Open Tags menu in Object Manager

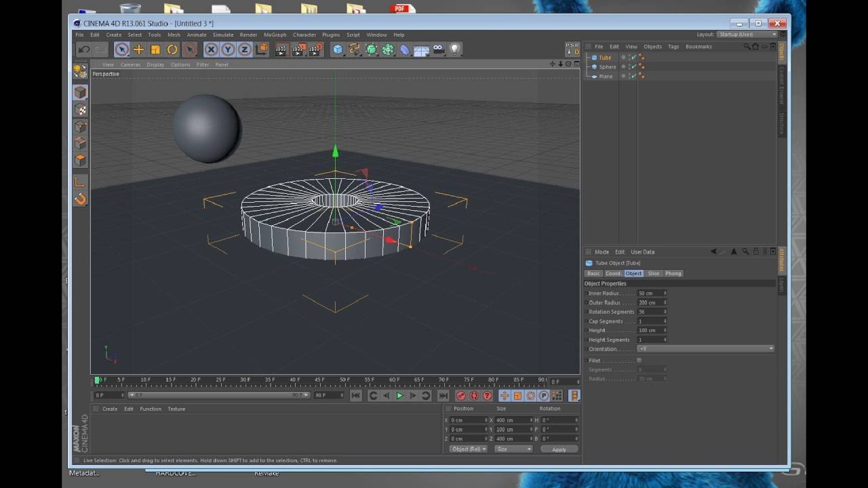pyautogui.click(x=673, y=47)
